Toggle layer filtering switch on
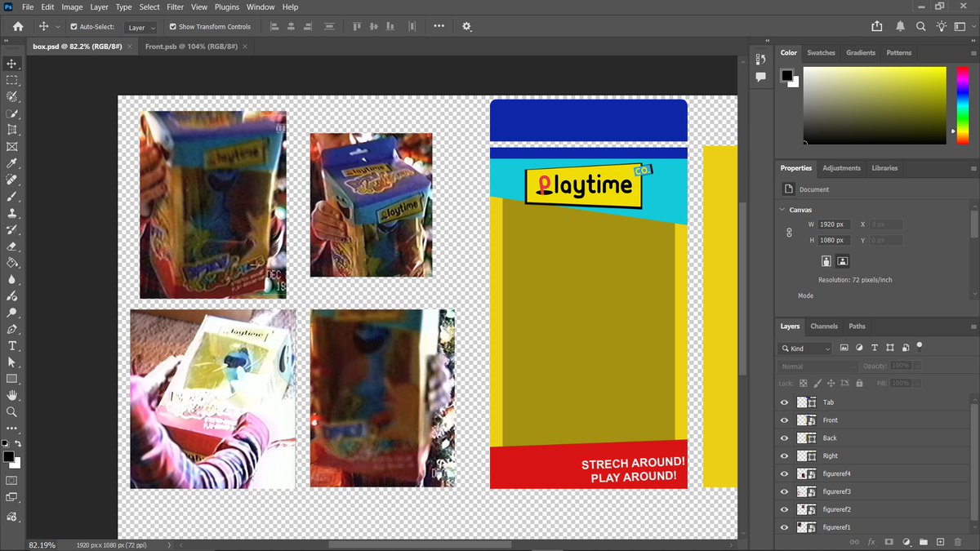This screenshot has height=551, width=980. click(920, 346)
